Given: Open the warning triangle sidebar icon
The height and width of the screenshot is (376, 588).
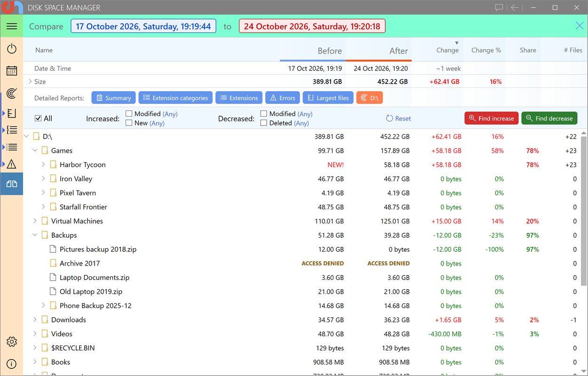Looking at the screenshot, I should click(x=12, y=164).
